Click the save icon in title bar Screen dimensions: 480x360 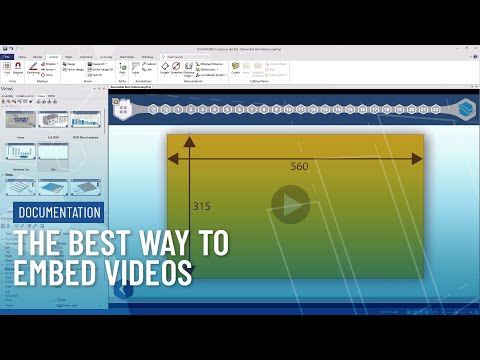pos(4,49)
